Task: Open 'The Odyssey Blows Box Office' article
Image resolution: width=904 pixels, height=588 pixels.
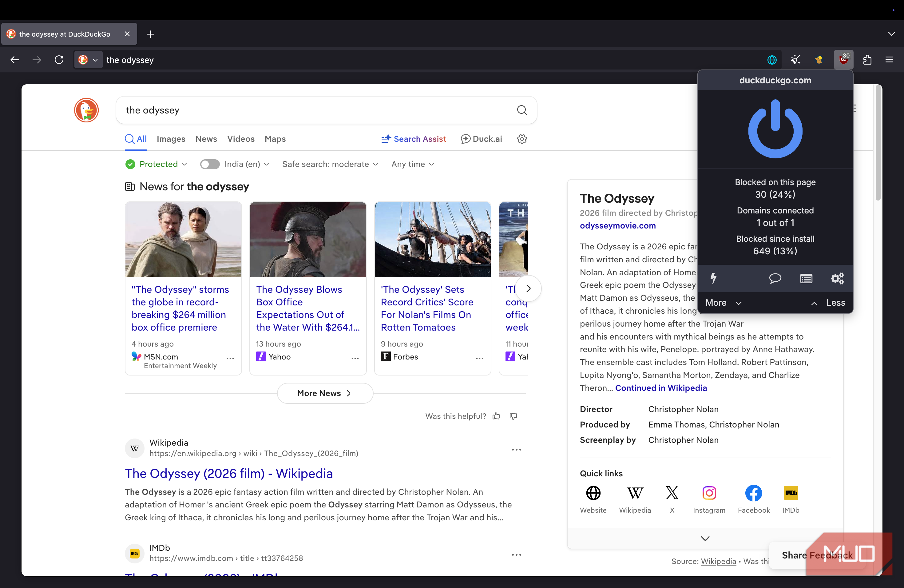Action: (308, 308)
